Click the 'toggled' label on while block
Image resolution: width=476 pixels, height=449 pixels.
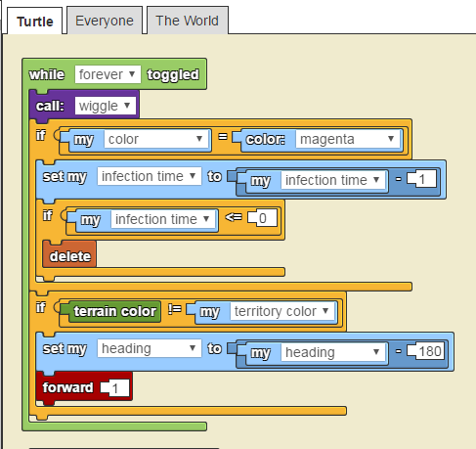pos(173,74)
